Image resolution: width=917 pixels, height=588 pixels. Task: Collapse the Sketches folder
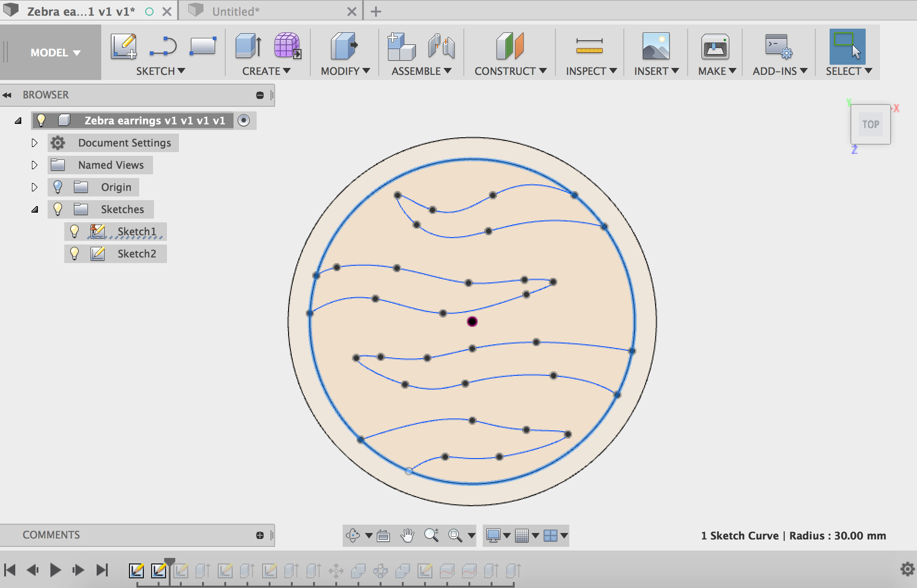click(35, 209)
